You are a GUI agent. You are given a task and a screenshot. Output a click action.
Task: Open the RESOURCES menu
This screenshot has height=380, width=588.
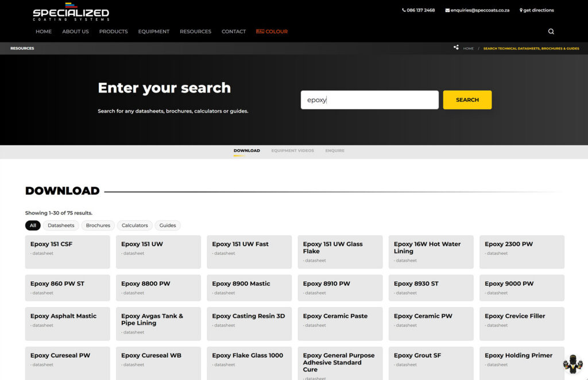pos(195,32)
